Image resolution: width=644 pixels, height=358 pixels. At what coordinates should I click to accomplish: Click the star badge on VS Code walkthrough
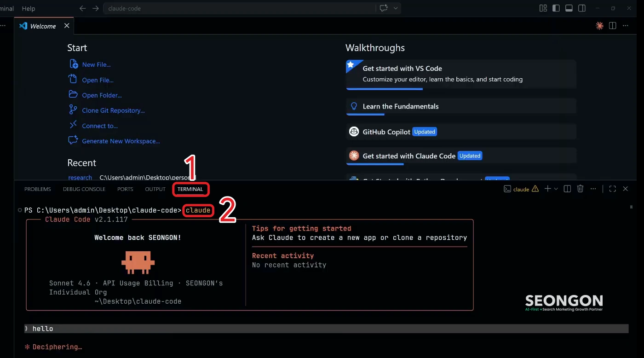click(x=351, y=65)
